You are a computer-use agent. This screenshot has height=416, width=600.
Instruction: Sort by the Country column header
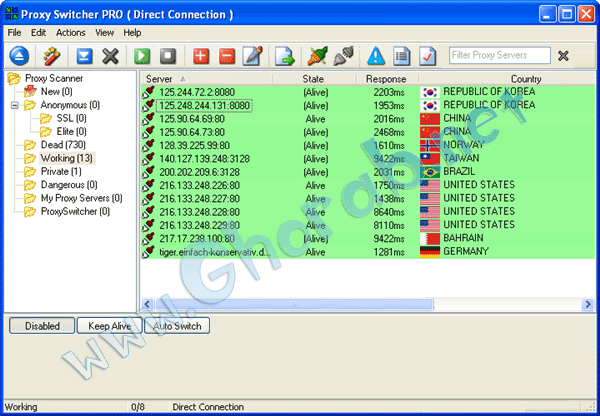[507, 79]
